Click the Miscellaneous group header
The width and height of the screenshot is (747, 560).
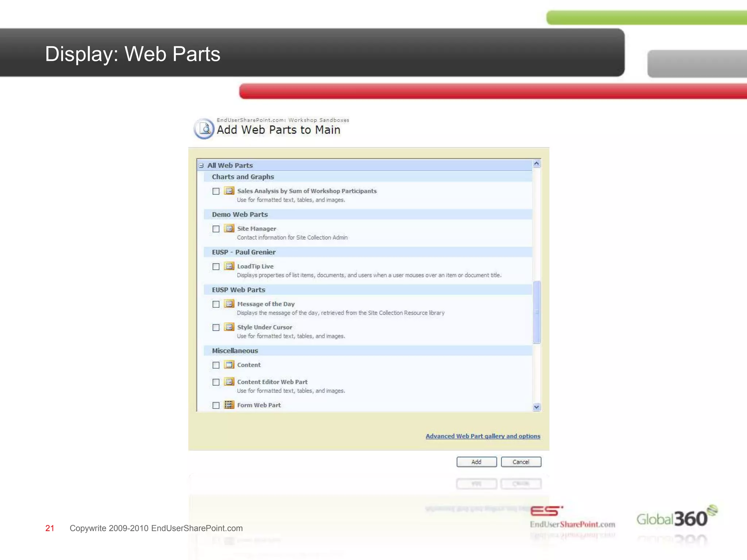point(368,351)
